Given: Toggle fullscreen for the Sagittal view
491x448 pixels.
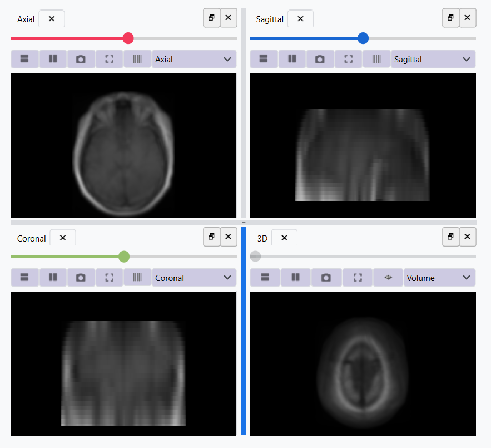Looking at the screenshot, I should coord(348,59).
